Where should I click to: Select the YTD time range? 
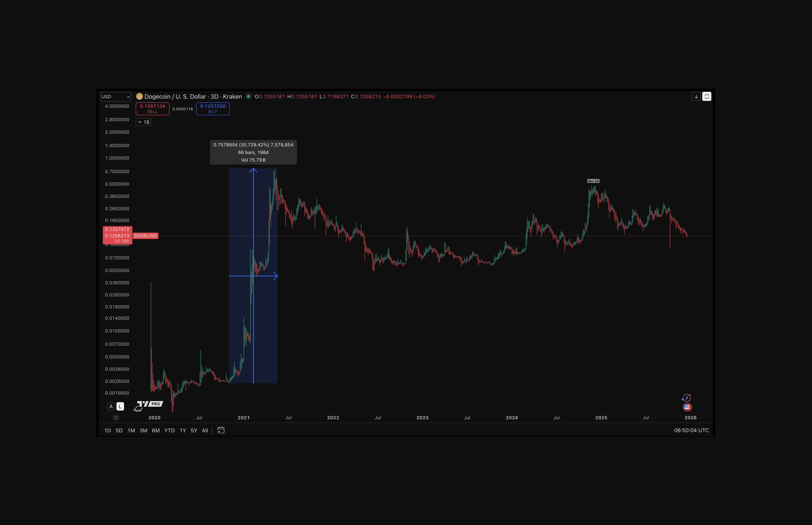169,431
